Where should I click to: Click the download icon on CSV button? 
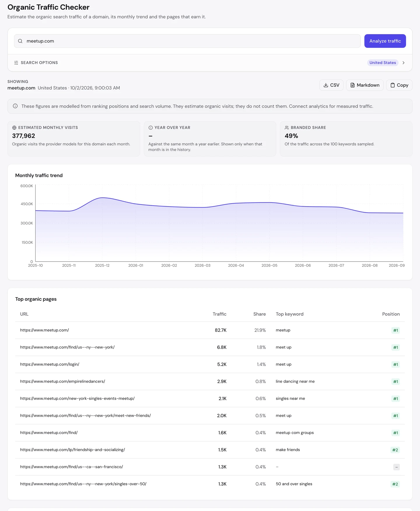[x=326, y=85]
